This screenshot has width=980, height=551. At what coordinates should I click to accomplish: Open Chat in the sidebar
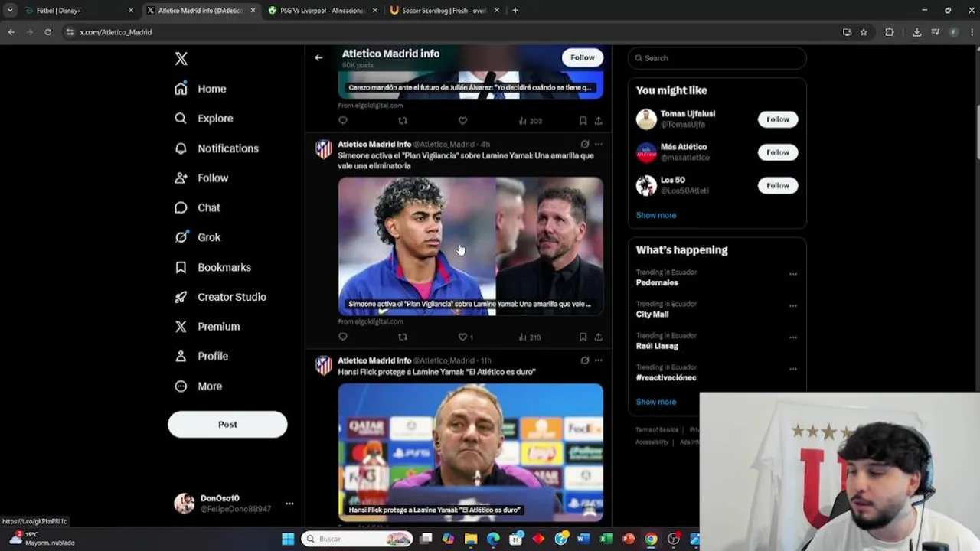click(198, 207)
